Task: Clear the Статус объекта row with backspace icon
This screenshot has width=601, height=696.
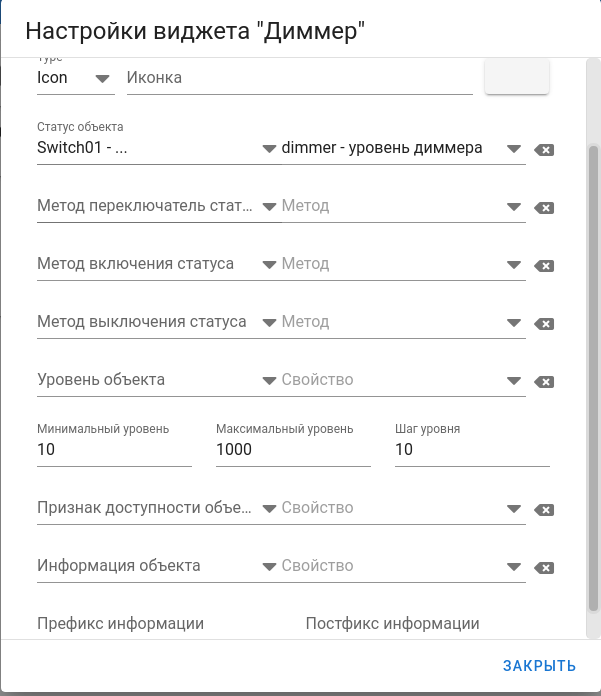Action: point(544,150)
